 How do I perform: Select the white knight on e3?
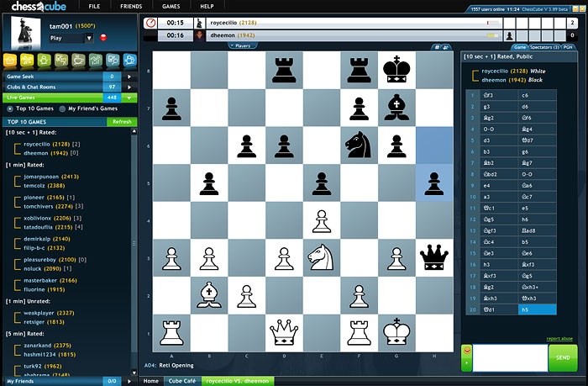[x=322, y=257]
